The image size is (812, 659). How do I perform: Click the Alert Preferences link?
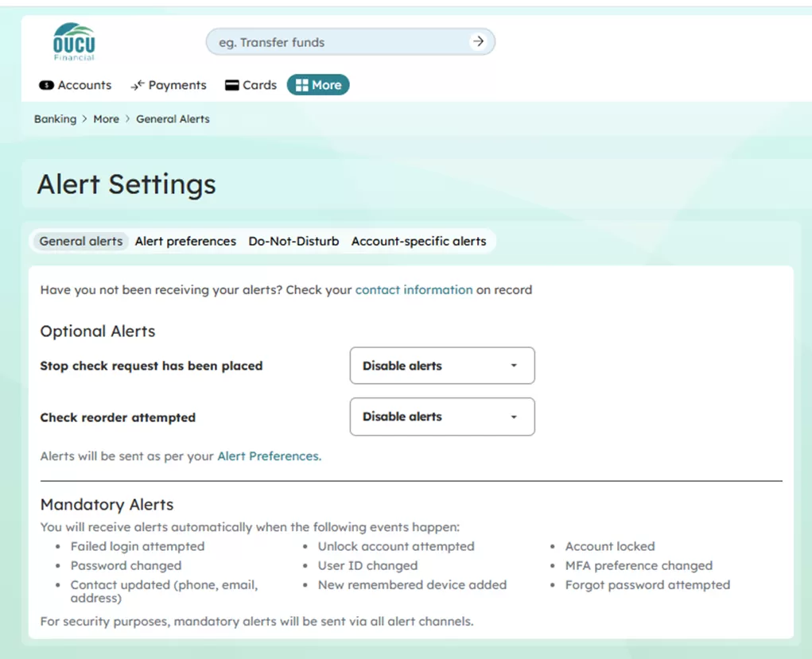(x=267, y=456)
